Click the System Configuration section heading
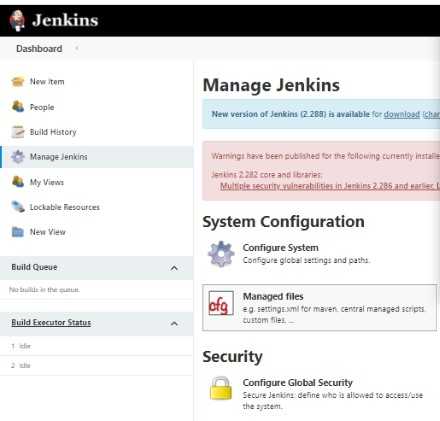The image size is (440, 421). coord(283,222)
